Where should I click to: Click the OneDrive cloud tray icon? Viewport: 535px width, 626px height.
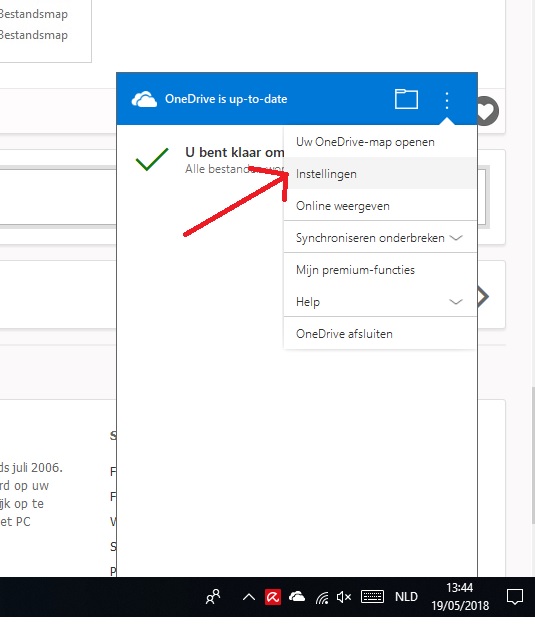(297, 597)
